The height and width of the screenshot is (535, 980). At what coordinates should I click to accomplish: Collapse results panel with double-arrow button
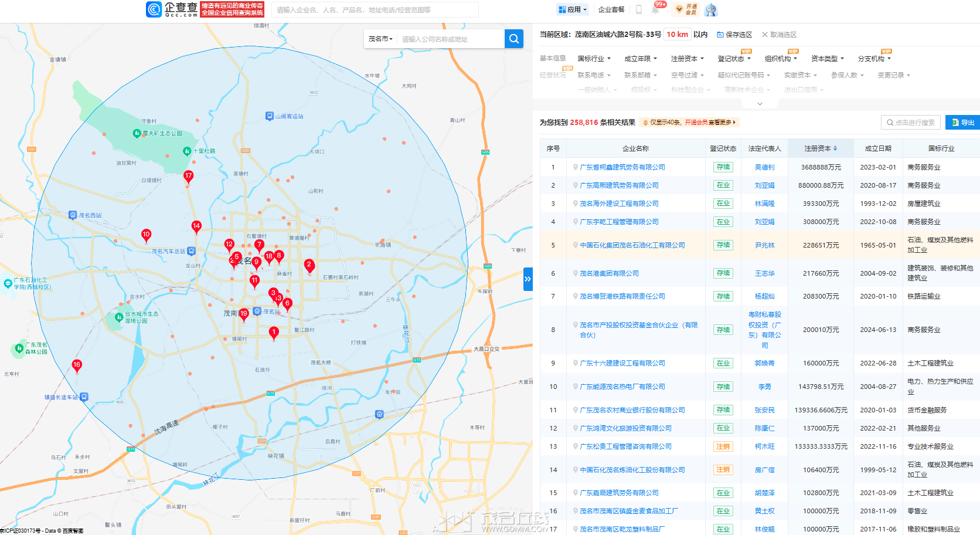pyautogui.click(x=528, y=279)
